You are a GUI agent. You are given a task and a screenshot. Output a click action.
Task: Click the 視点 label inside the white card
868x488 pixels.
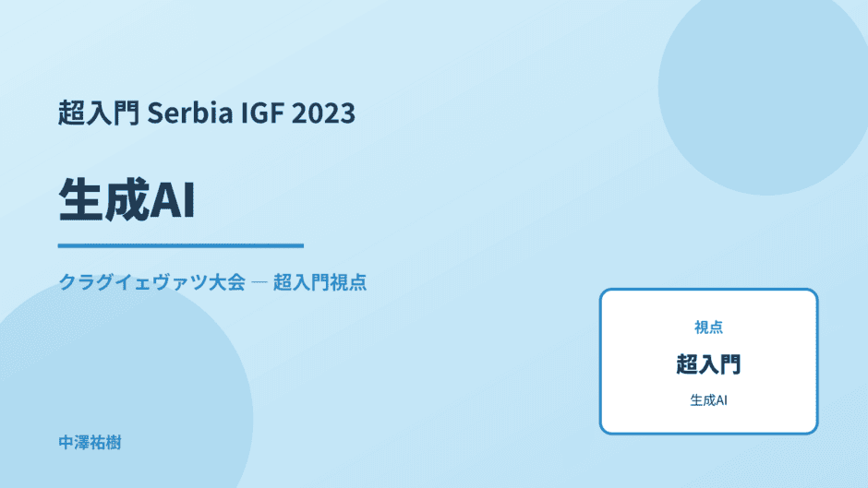(x=708, y=327)
